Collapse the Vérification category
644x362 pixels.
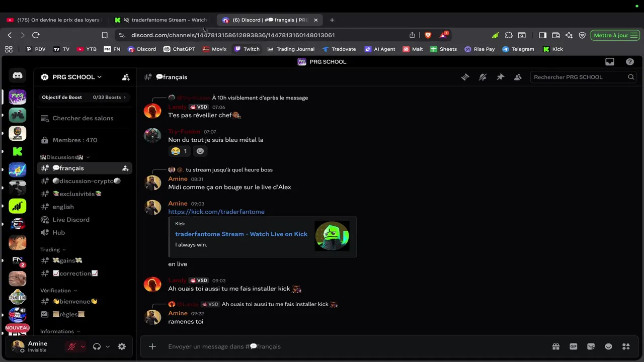click(58, 291)
